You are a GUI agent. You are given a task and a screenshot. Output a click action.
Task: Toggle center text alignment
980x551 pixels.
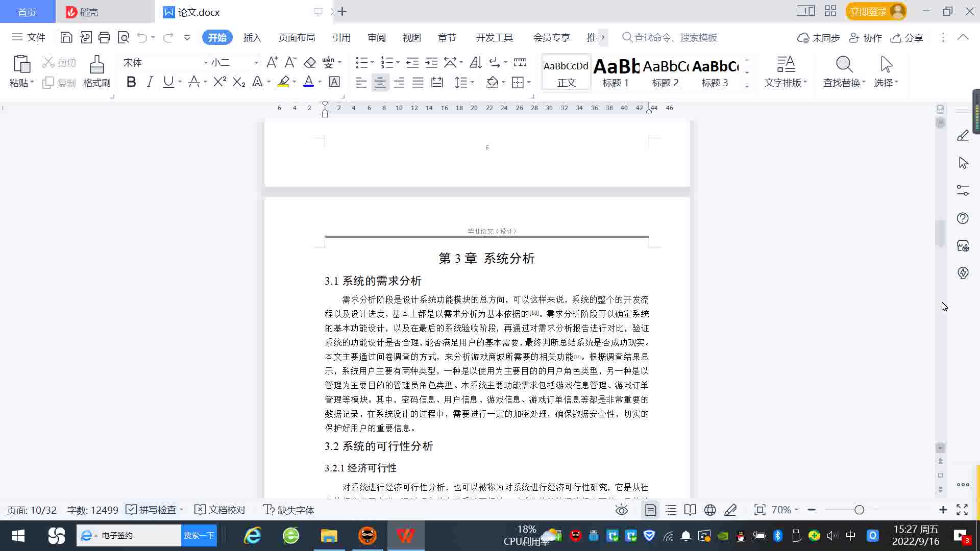[x=380, y=82]
